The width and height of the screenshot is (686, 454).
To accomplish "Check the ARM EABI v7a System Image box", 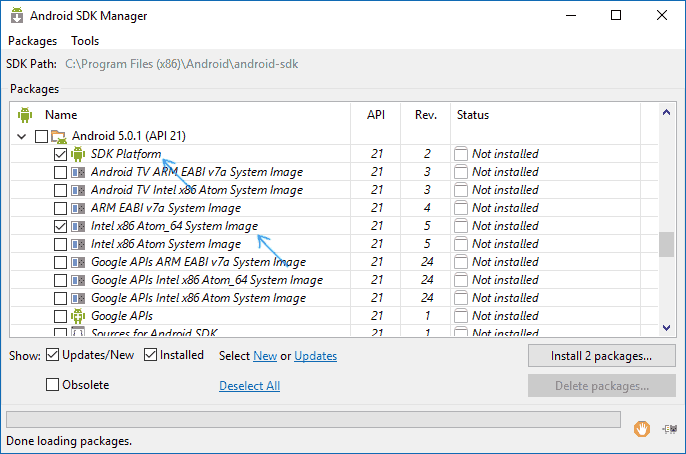I will tap(60, 208).
